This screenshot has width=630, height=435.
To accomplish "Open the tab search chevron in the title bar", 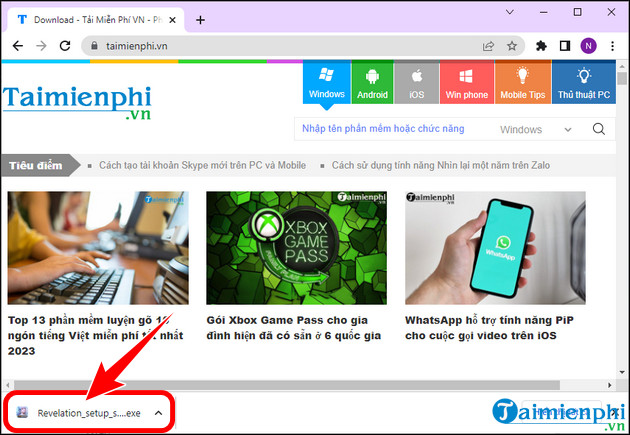I will point(509,12).
